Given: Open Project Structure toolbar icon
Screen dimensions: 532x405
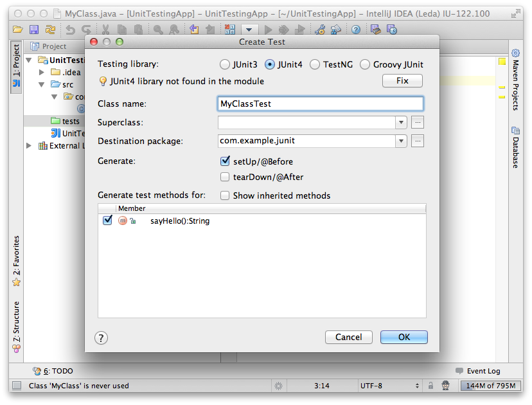Looking at the screenshot, I should pyautogui.click(x=336, y=30).
